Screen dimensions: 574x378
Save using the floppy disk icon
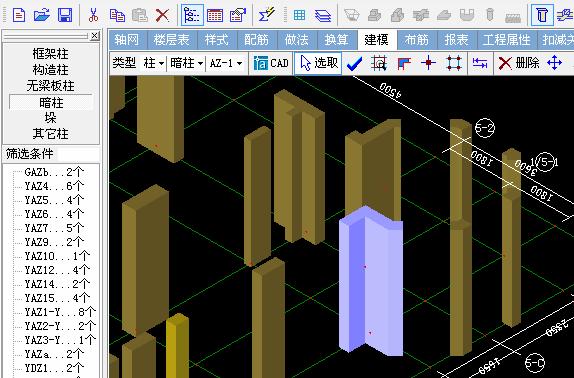point(65,15)
